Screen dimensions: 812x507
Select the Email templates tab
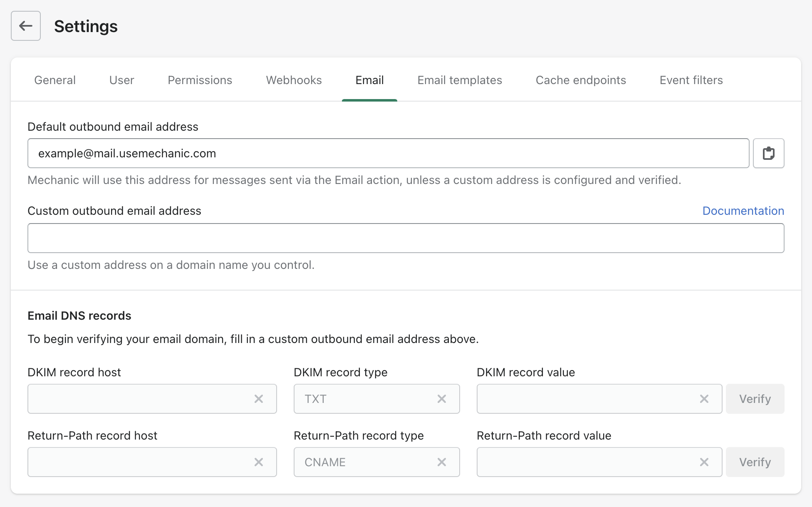pos(460,80)
